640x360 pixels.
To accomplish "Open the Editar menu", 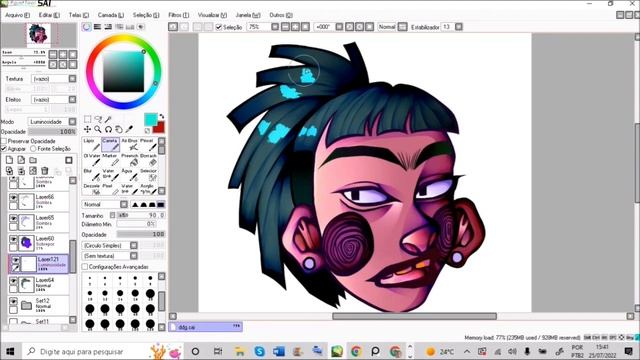I will (49, 15).
